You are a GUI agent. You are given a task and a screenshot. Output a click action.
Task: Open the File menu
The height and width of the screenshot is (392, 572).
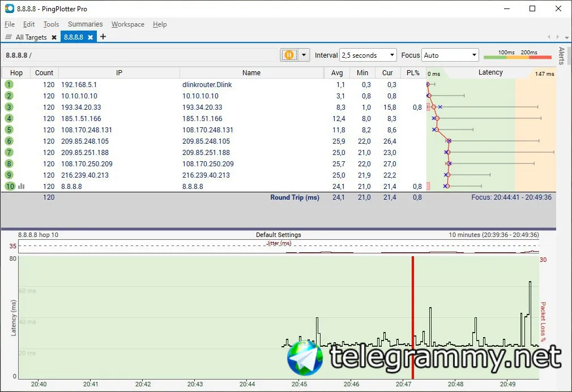10,24
